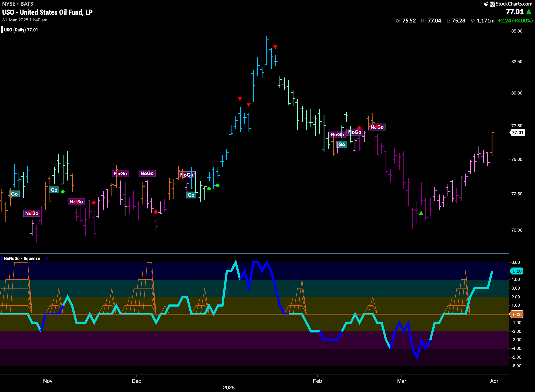Click the red down-triangle at the January price peak
The image size is (535, 392).
coord(275,47)
